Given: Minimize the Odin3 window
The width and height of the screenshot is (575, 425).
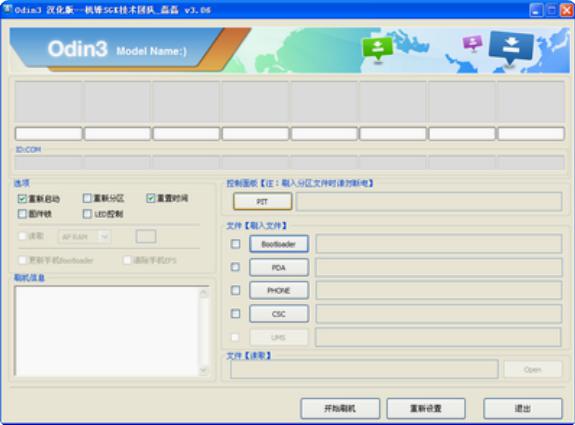Looking at the screenshot, I should pyautogui.click(x=536, y=10).
